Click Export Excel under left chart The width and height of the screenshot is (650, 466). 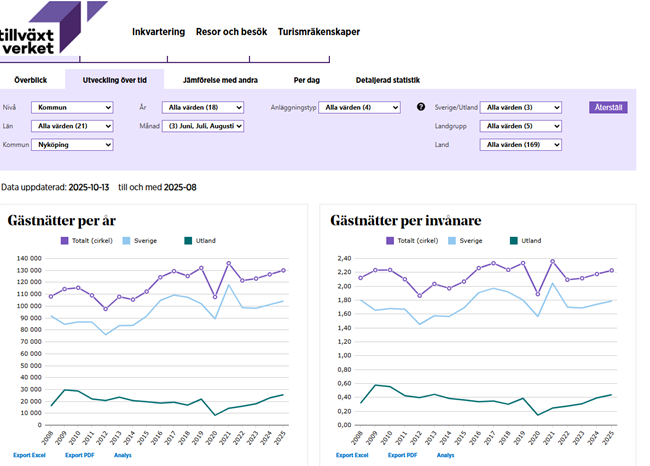click(x=31, y=455)
